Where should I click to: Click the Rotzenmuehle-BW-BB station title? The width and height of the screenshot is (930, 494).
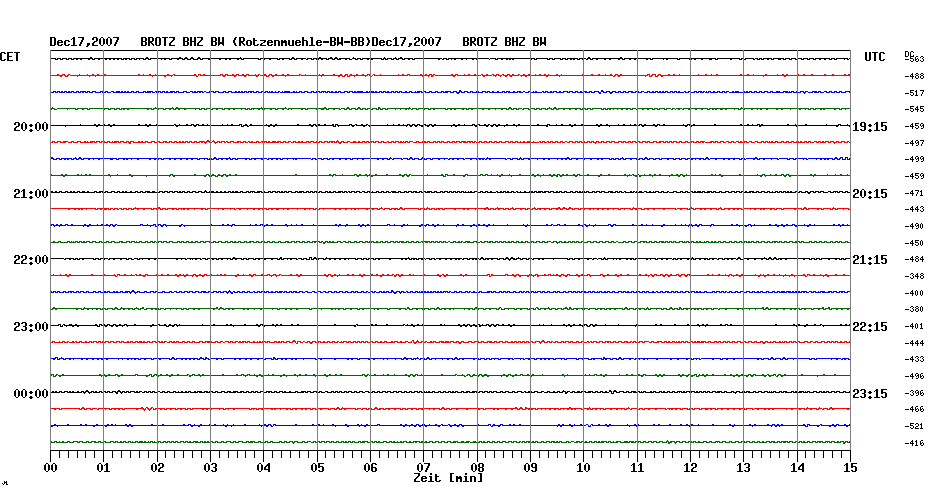click(301, 42)
